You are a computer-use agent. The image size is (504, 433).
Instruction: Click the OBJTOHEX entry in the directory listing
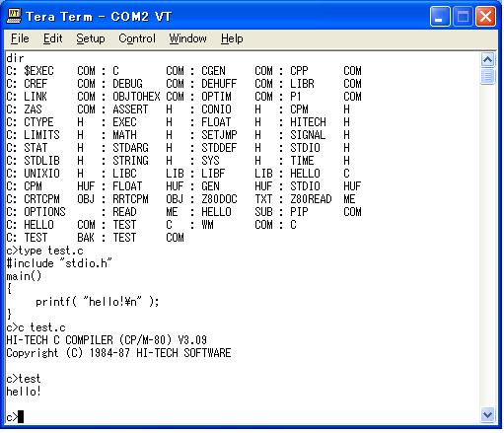click(x=136, y=97)
